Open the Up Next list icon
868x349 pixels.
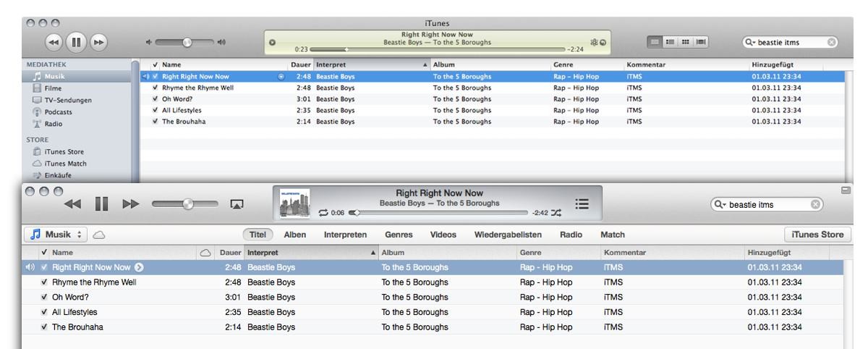point(579,205)
